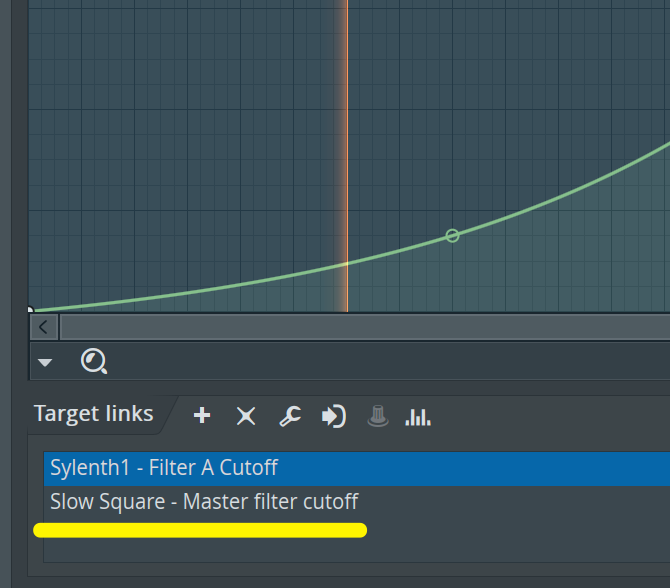Click the scroll left arrow under the graph
Screen dimensions: 670x588
[44, 327]
